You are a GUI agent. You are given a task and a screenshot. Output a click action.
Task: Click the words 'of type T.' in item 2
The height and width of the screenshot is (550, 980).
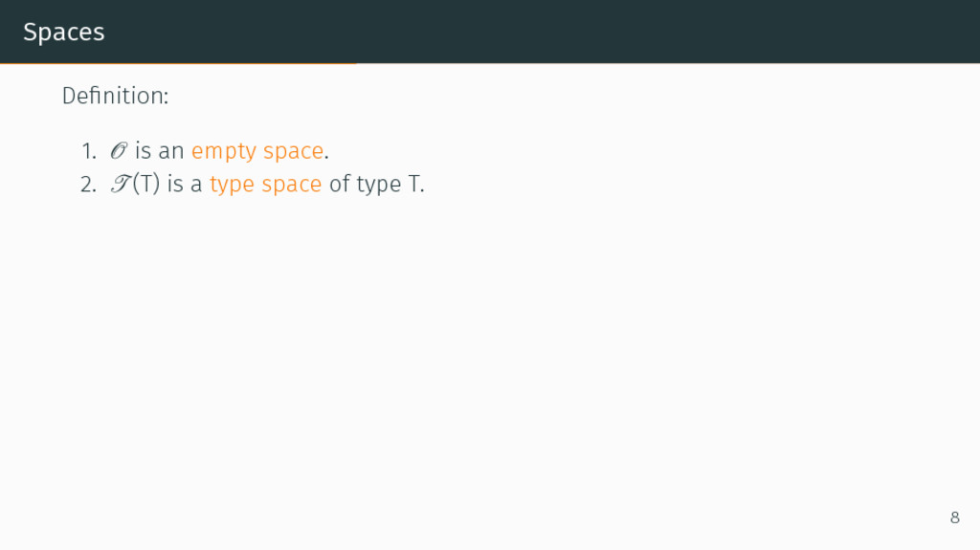[376, 184]
